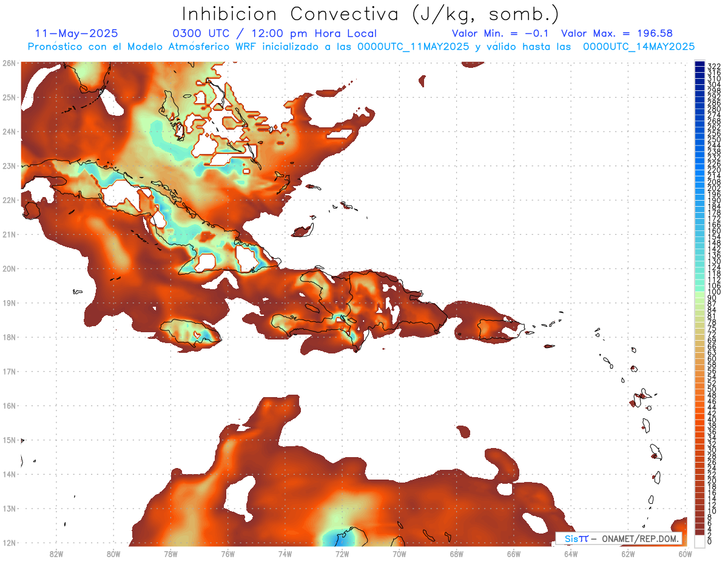The image size is (728, 562).
Task: Click the 17N latitude label
Action: tap(9, 371)
